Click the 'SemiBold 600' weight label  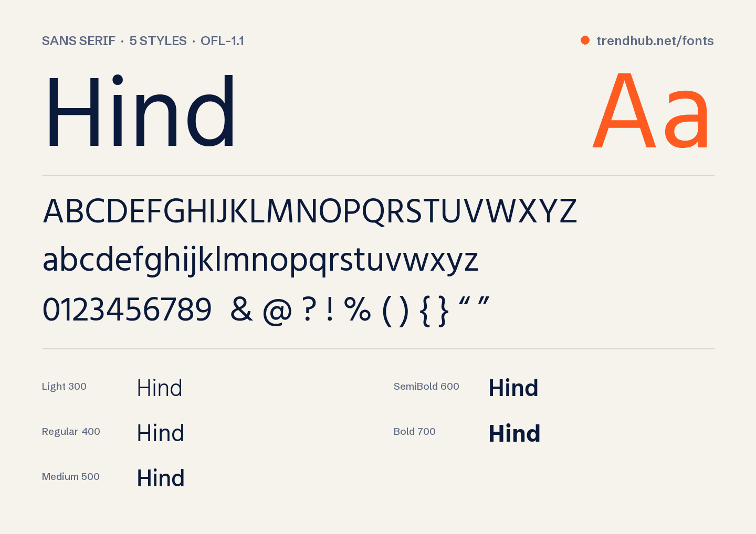pyautogui.click(x=426, y=387)
